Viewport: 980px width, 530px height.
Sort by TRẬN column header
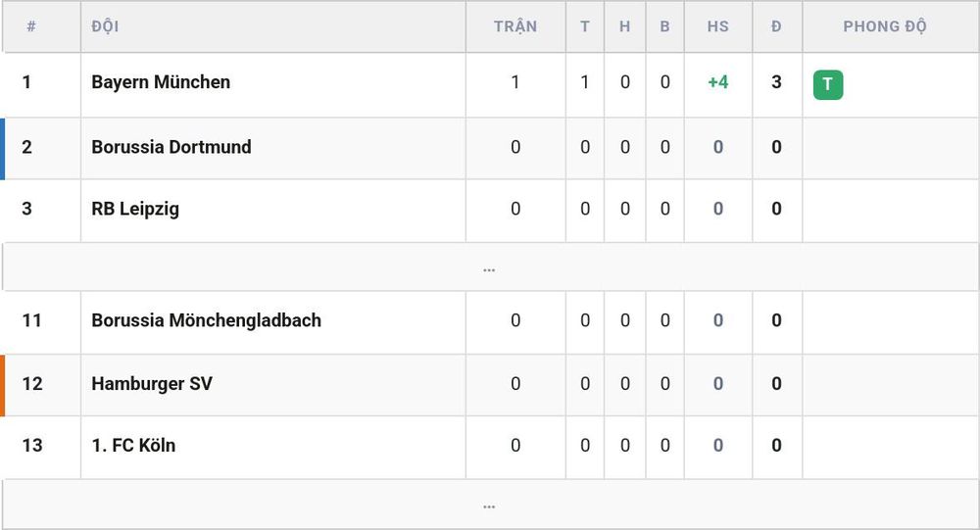pos(515,26)
